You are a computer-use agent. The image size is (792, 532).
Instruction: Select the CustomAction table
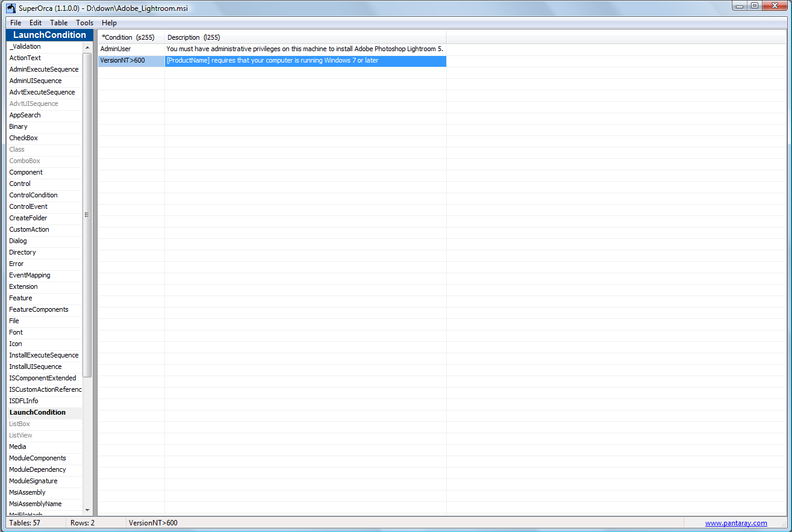pyautogui.click(x=45, y=229)
